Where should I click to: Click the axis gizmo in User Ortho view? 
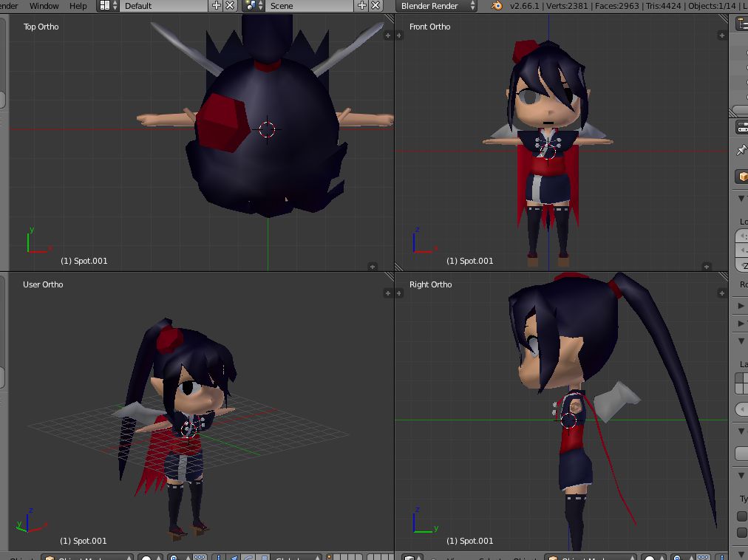tap(32, 521)
